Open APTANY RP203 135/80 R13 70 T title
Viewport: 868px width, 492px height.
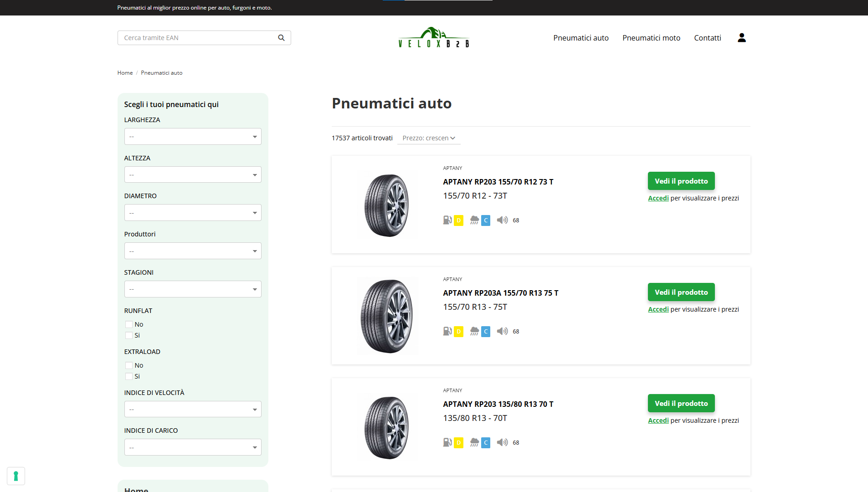click(x=498, y=404)
